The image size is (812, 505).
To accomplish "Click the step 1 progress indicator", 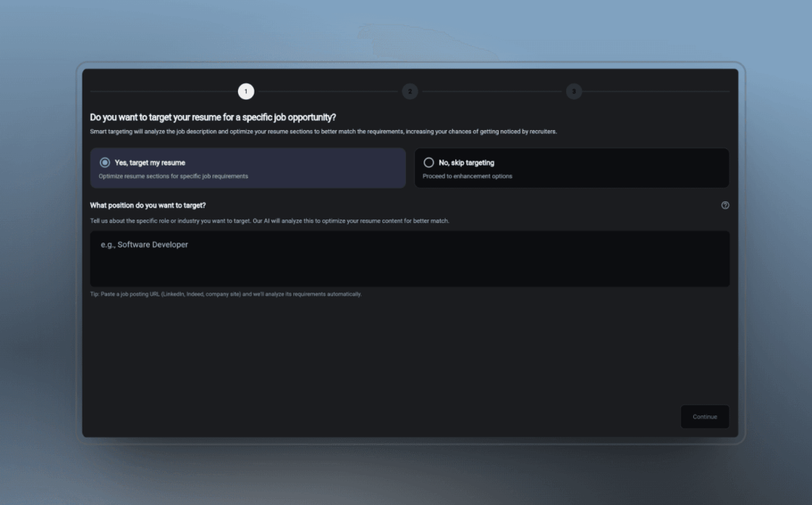I will [246, 92].
